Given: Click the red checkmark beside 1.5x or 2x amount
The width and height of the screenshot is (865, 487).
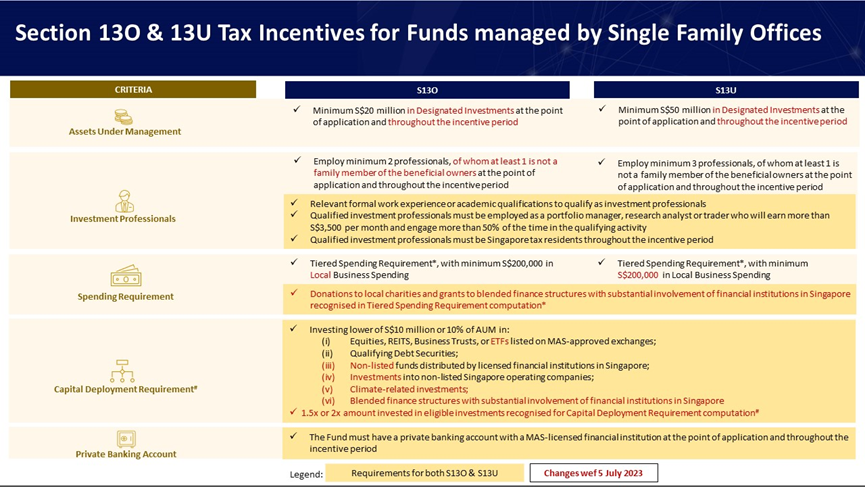Looking at the screenshot, I should [x=293, y=412].
